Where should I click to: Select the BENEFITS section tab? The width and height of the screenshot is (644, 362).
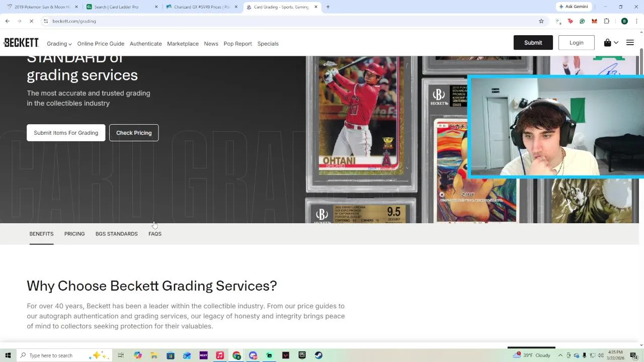41,234
